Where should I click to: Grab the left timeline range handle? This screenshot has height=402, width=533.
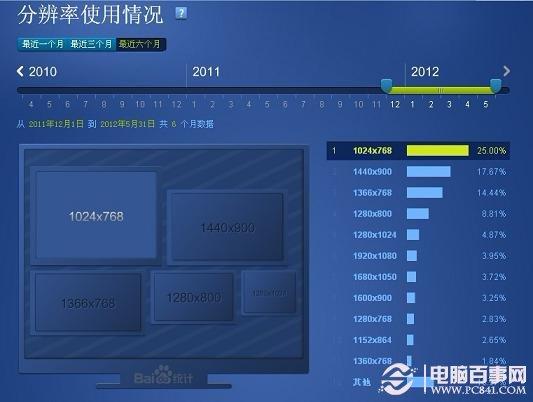pos(386,86)
